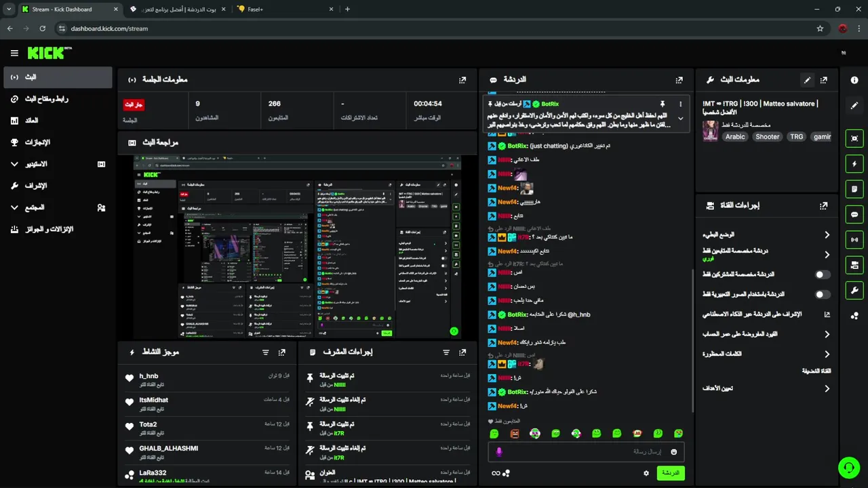Expand the pinned message chevron
The image size is (868, 488).
[x=680, y=119]
